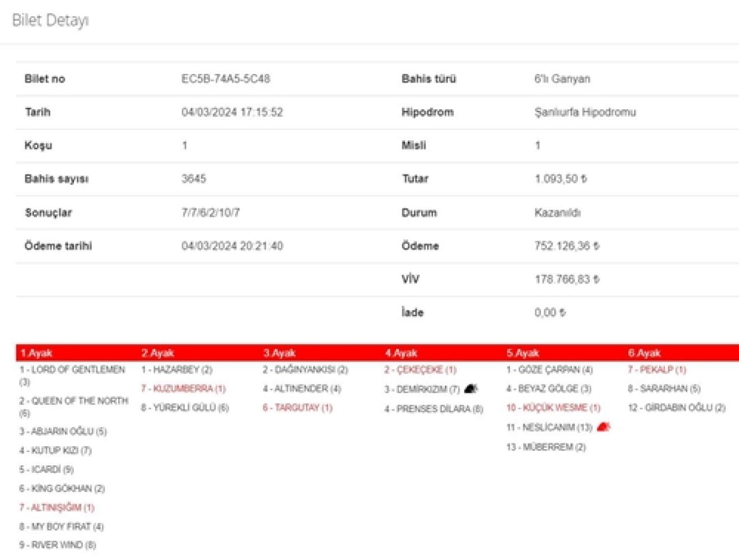Click 12 - GİRDABIN OĞLU entry
The height and width of the screenshot is (560, 739).
[x=676, y=408]
